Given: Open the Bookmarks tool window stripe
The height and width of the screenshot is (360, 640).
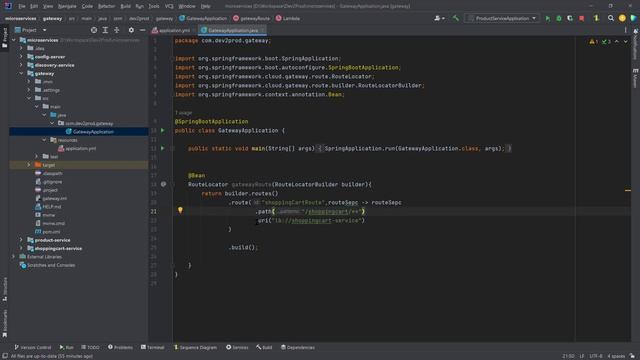Looking at the screenshot, I should pos(4,323).
